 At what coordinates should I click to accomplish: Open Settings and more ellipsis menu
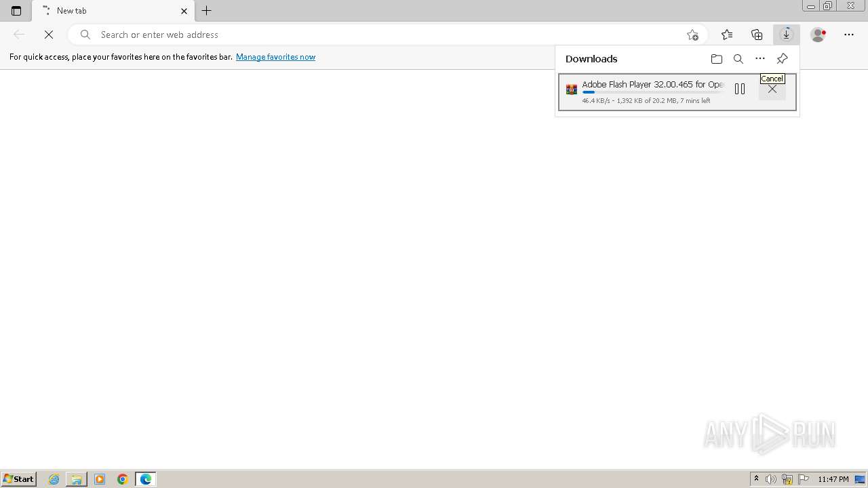849,35
